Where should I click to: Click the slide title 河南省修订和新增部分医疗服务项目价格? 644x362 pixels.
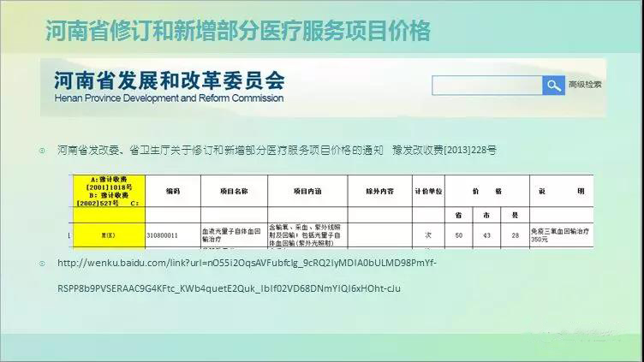(237, 33)
